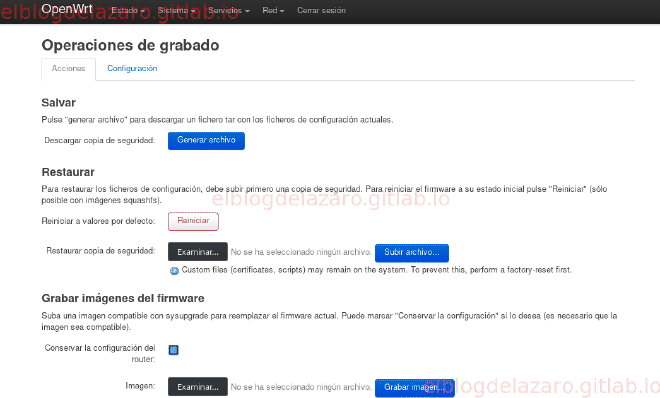Click the Subir archivo button
The image size is (660, 398).
[412, 252]
